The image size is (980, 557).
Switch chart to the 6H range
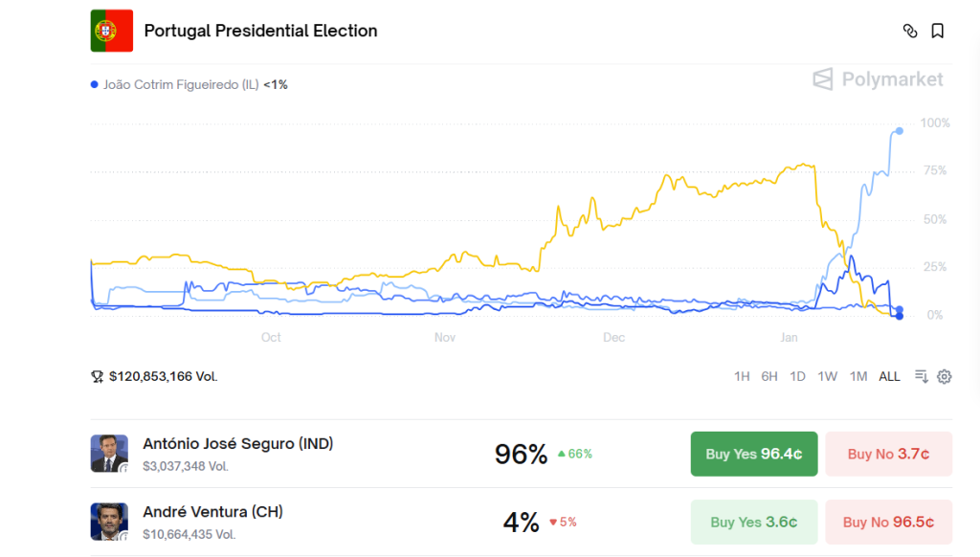point(769,376)
